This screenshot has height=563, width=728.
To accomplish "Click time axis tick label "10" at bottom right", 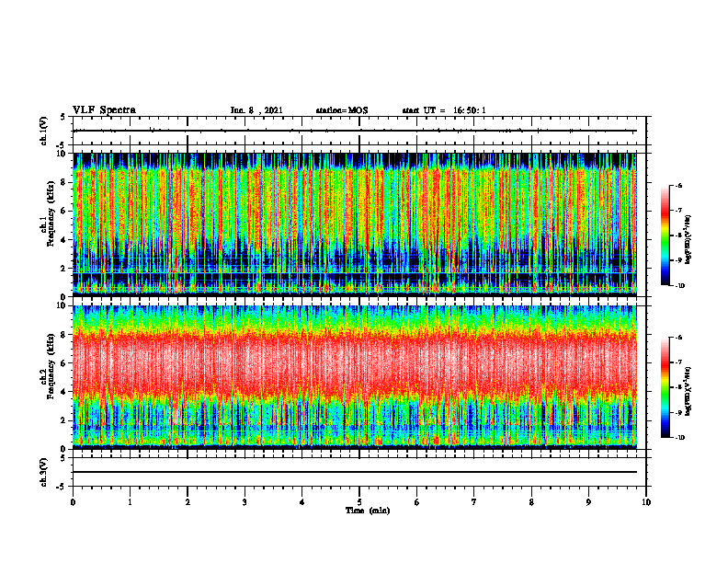I will point(646,502).
